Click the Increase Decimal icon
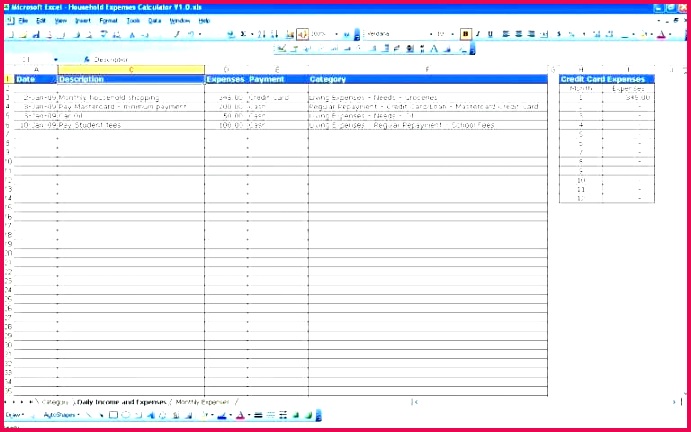The image size is (691, 432). click(x=597, y=34)
